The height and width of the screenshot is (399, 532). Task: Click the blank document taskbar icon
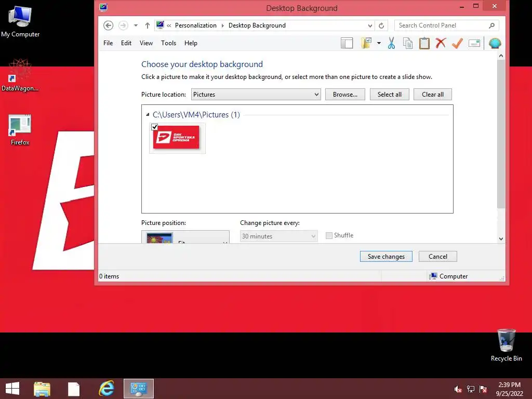74,389
